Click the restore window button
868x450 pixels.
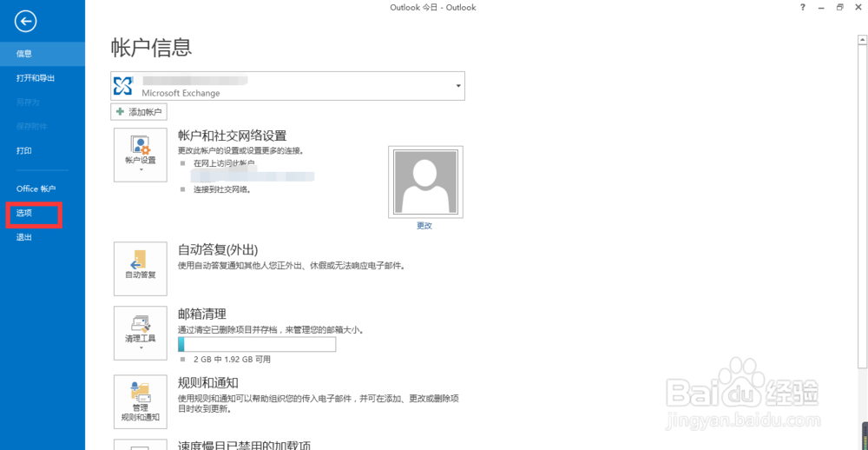tap(840, 8)
